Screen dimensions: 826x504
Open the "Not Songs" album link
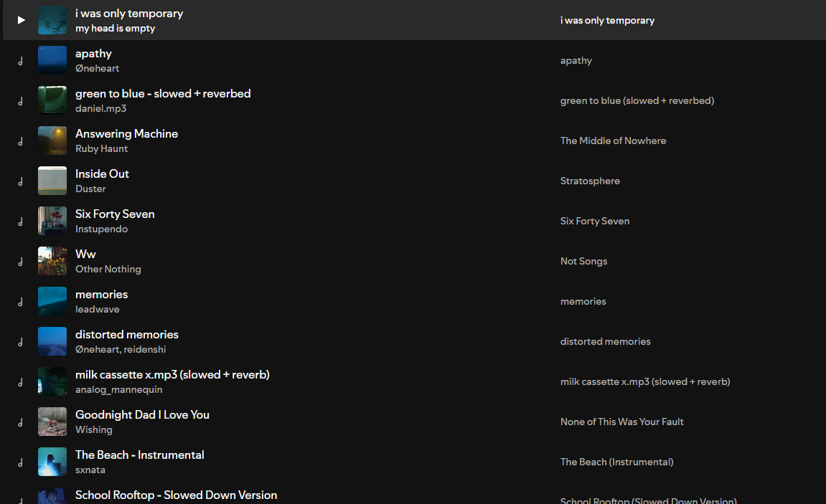point(583,261)
